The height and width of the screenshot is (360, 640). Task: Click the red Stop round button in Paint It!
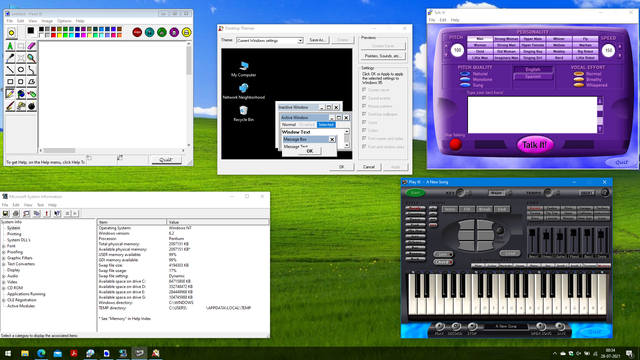coord(137,32)
